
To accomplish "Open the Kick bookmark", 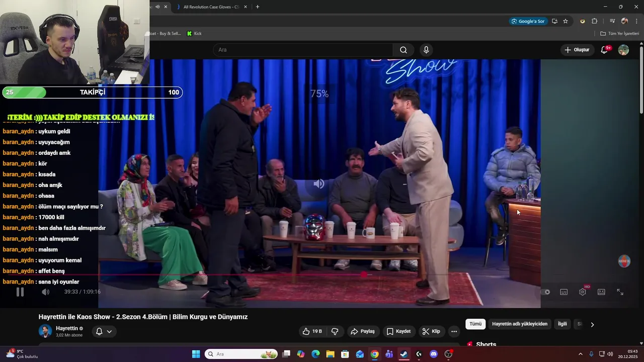I will pos(194,34).
